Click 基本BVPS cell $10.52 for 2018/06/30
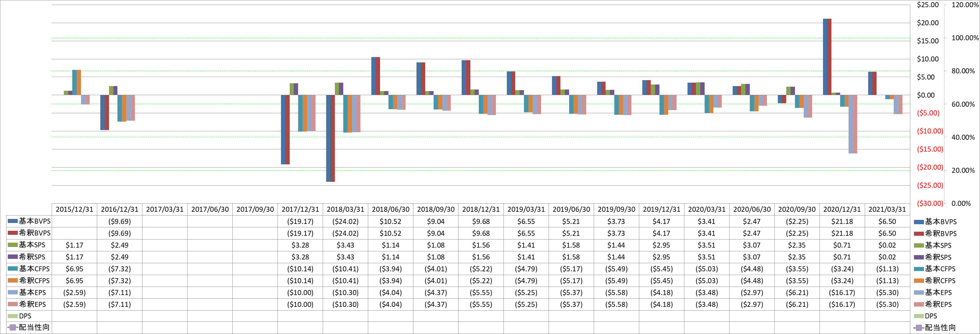The image size is (980, 334). point(391,222)
